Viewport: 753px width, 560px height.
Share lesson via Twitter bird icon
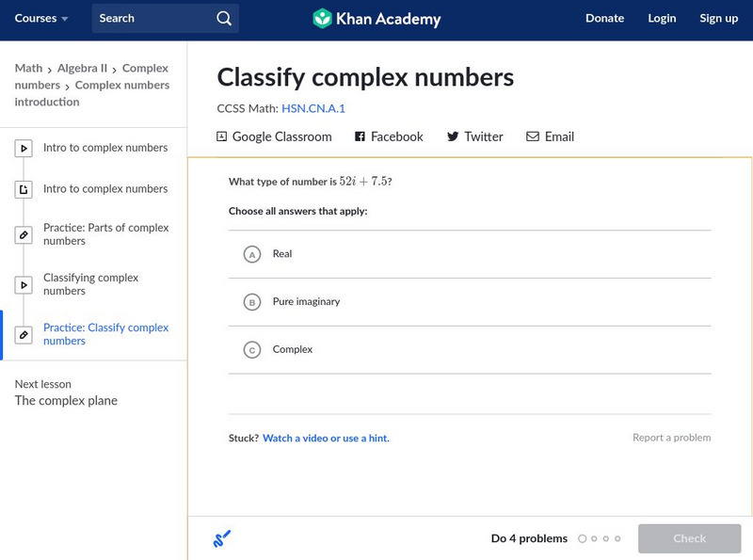coord(453,136)
